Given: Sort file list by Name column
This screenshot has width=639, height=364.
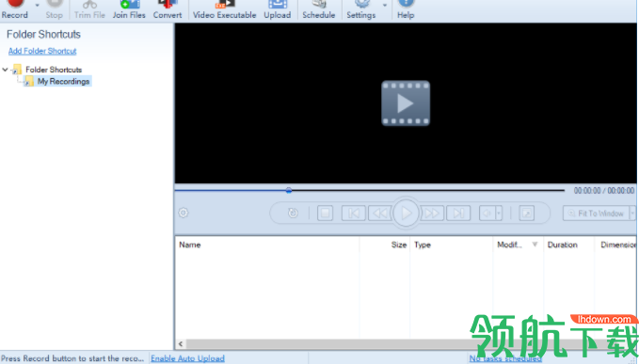Looking at the screenshot, I should [x=267, y=245].
